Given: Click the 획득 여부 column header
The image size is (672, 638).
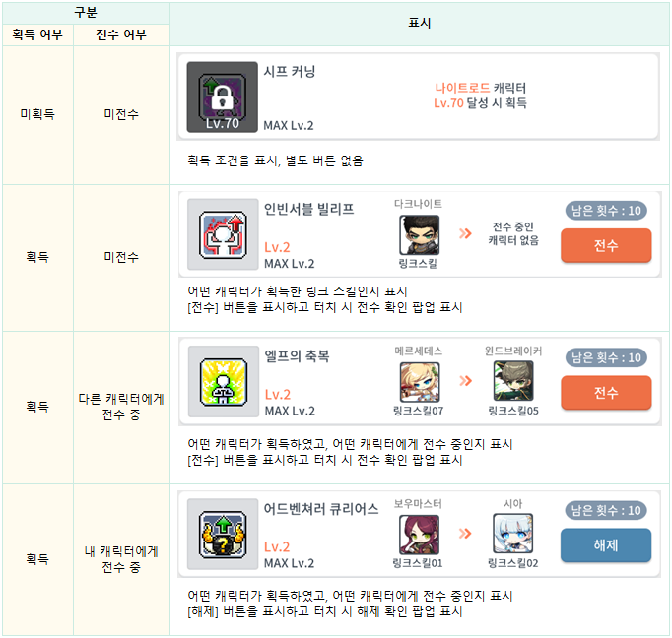Looking at the screenshot, I should pos(37,34).
